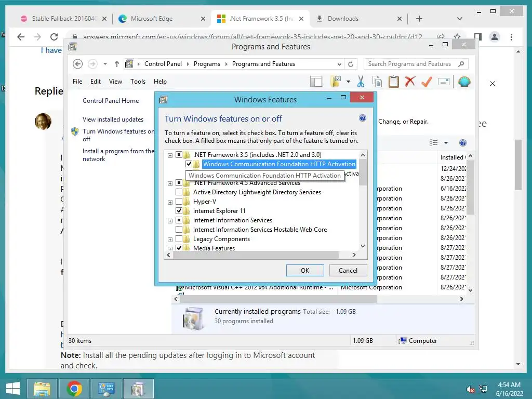Open recent locations dropdown arrow

pyautogui.click(x=105, y=64)
